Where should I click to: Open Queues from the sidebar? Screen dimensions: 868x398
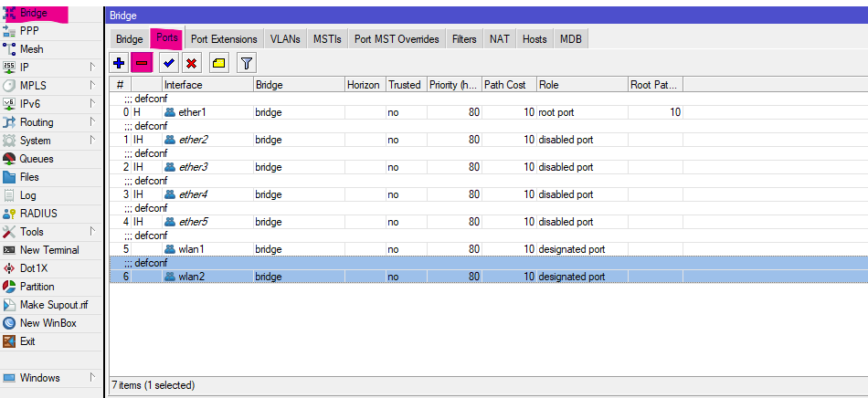click(51, 159)
